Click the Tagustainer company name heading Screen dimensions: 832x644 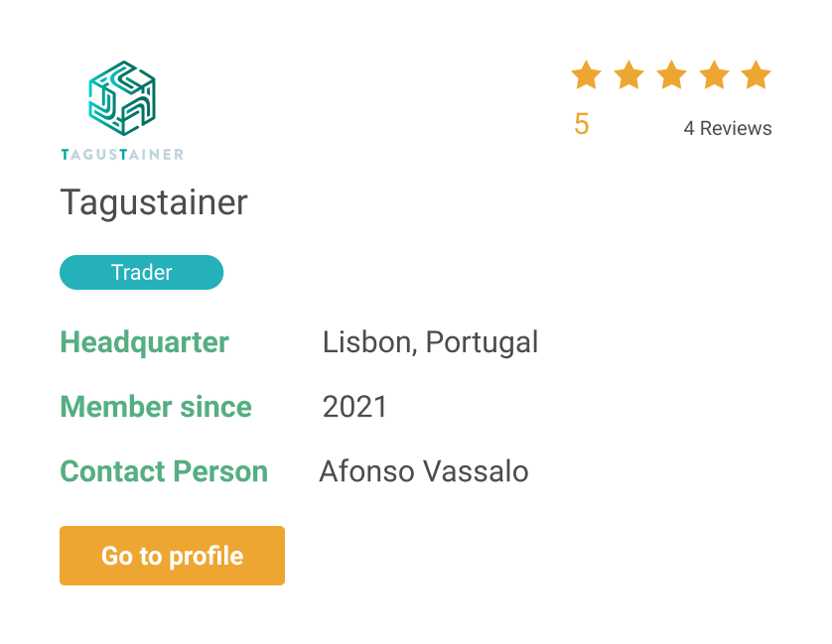pyautogui.click(x=154, y=202)
